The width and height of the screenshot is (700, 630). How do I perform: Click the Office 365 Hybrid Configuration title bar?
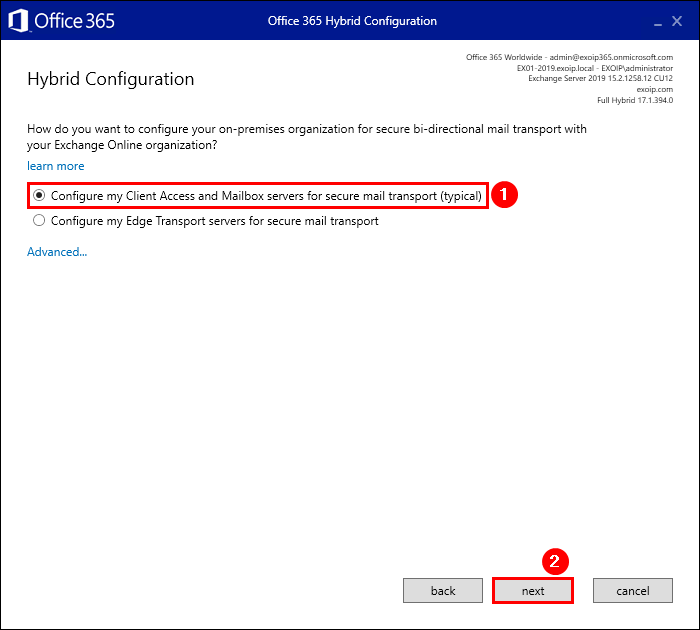click(x=352, y=21)
